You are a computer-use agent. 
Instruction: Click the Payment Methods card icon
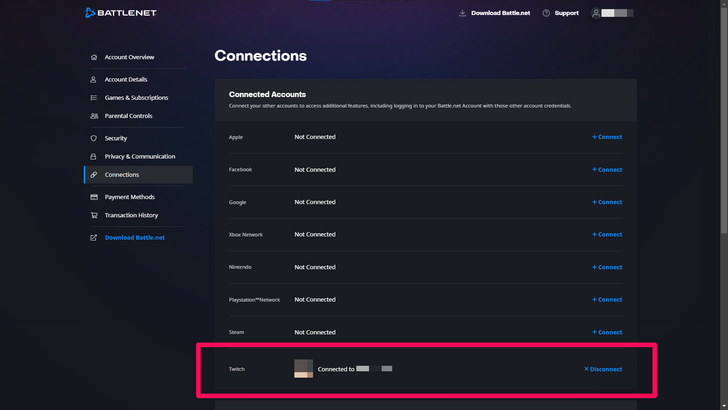tap(94, 197)
